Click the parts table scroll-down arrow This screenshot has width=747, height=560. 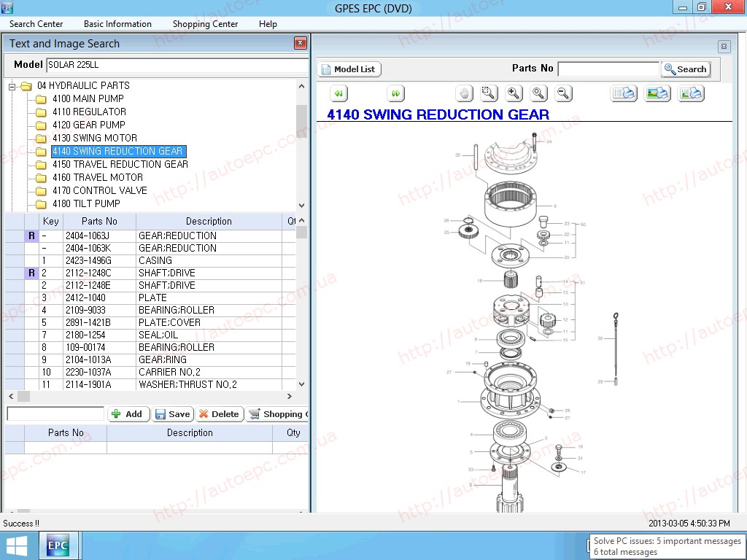301,384
